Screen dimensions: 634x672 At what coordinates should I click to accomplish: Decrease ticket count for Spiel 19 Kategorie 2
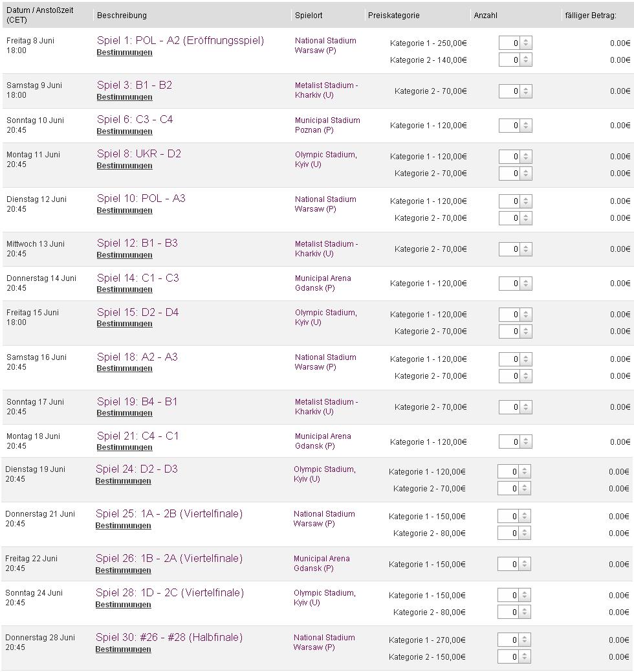point(526,410)
